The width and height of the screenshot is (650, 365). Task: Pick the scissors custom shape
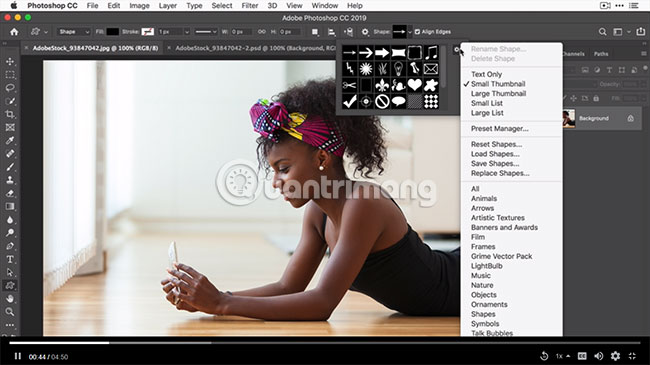tap(350, 85)
